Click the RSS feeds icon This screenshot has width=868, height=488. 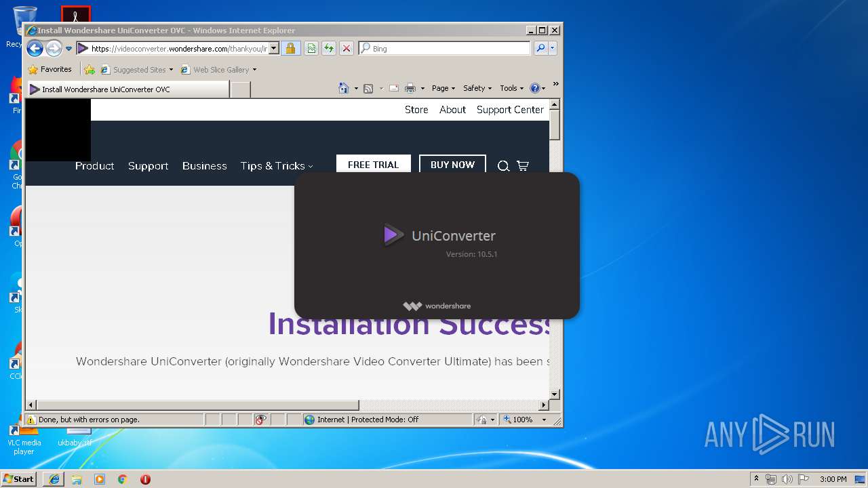tap(368, 88)
